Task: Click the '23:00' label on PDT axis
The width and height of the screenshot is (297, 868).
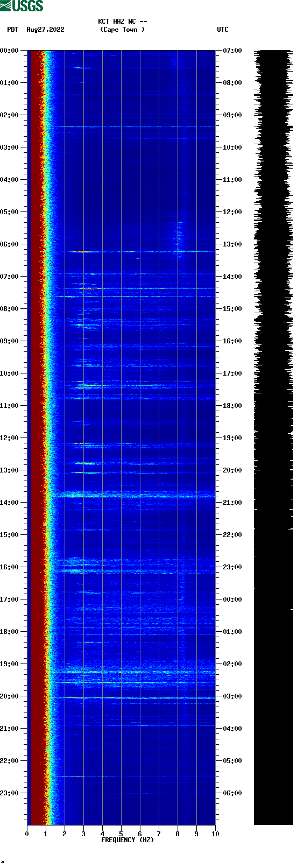Action: [x=10, y=793]
